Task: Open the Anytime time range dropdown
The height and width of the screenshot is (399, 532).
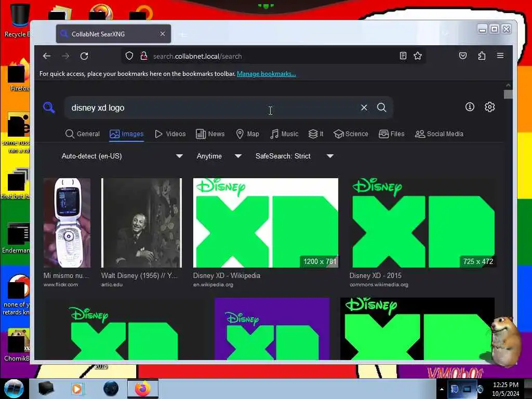Action: 219,156
